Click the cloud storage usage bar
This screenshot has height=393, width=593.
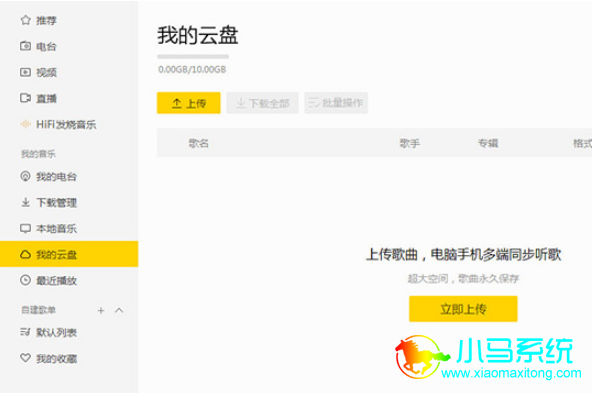coord(193,57)
